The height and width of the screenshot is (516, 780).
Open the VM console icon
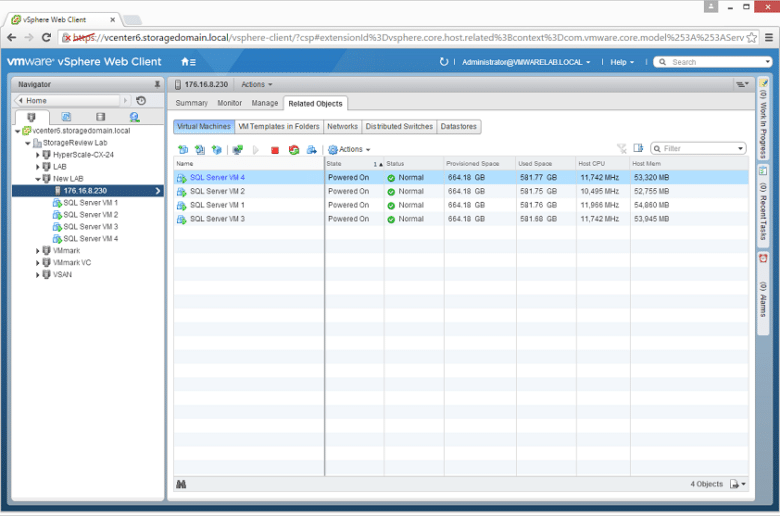point(238,149)
